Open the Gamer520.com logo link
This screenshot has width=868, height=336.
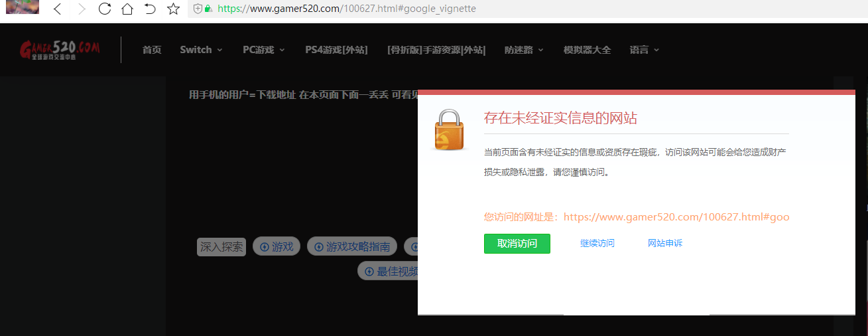pos(60,50)
